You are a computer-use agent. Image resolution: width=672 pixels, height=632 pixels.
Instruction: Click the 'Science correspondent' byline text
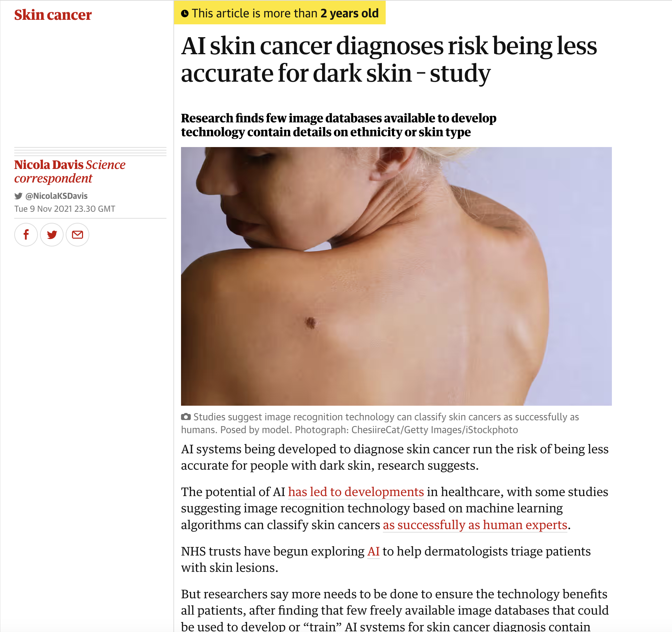(70, 171)
